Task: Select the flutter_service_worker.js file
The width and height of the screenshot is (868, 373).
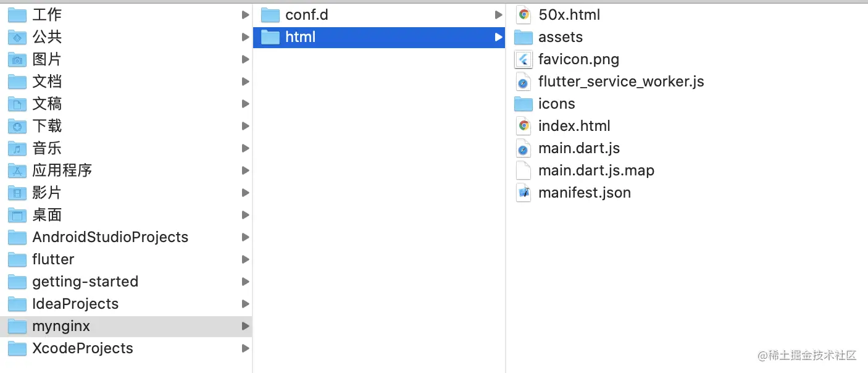Action: (621, 81)
